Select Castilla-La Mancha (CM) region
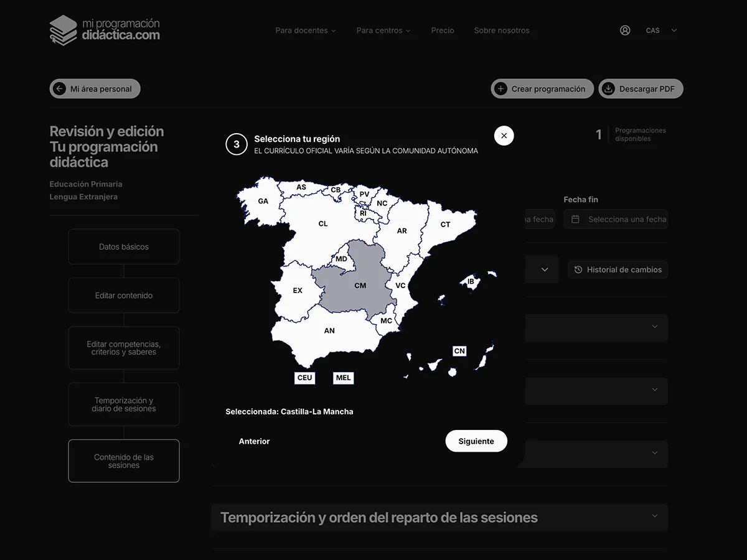 [x=360, y=286]
